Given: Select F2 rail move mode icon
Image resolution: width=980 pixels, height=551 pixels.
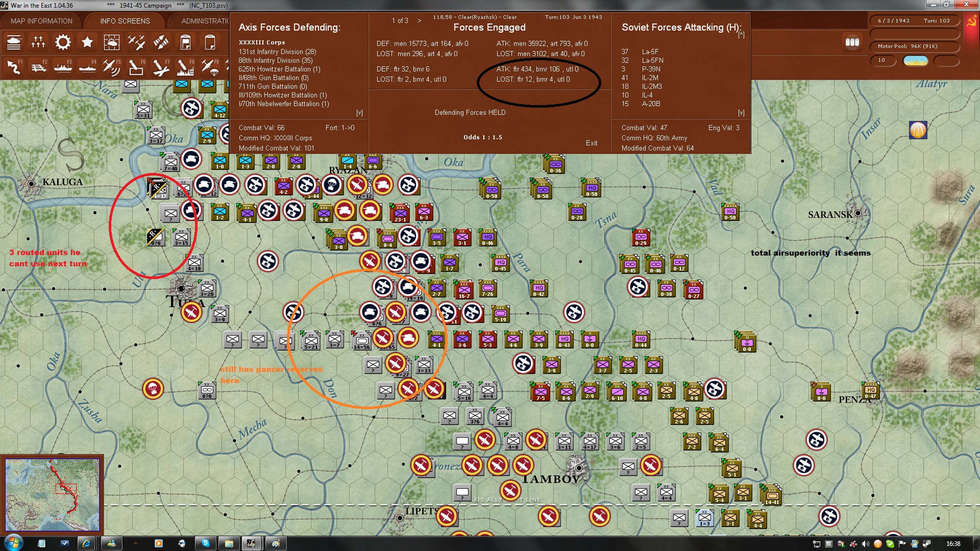Looking at the screenshot, I should coord(38,67).
